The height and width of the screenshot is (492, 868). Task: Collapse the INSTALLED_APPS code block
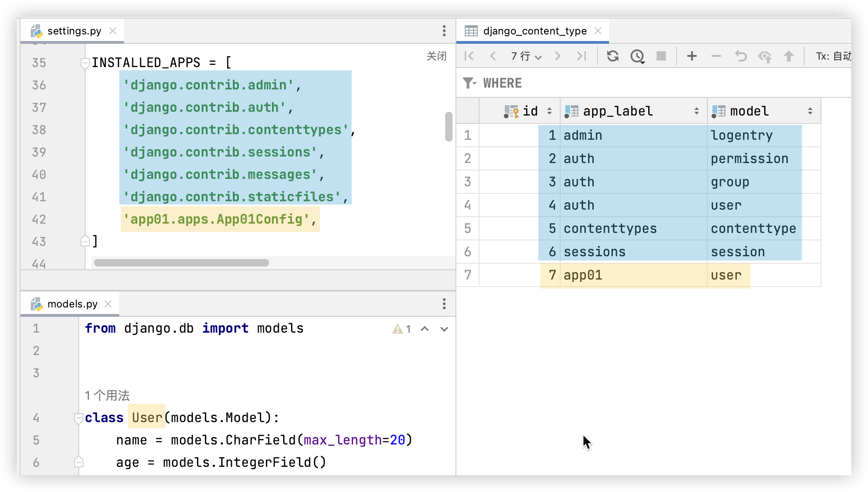[x=85, y=62]
